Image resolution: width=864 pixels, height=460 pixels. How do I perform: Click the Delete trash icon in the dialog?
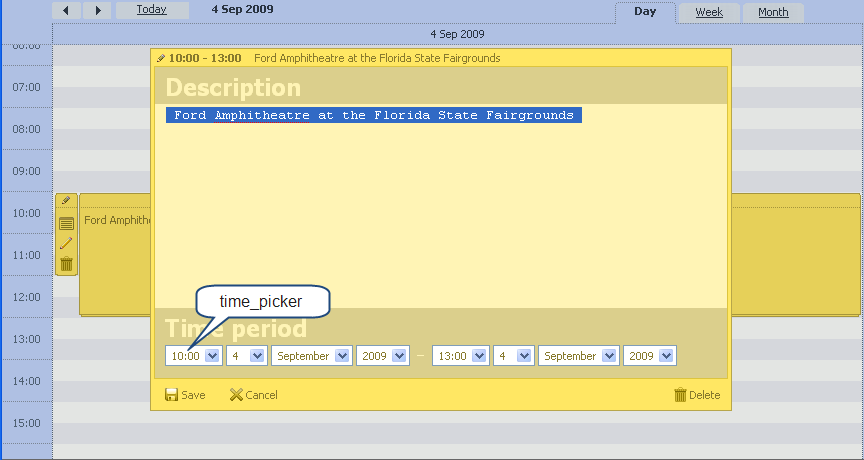pyautogui.click(x=680, y=395)
